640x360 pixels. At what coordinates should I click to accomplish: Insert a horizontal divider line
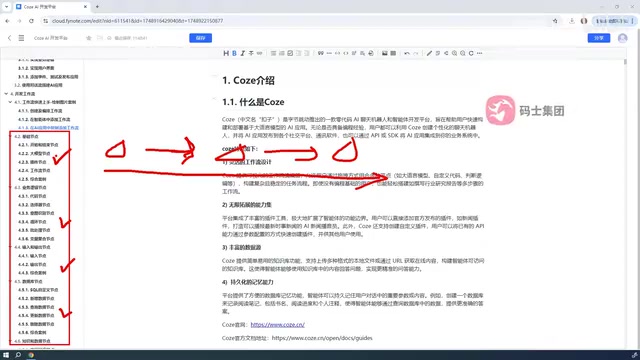(x=329, y=53)
